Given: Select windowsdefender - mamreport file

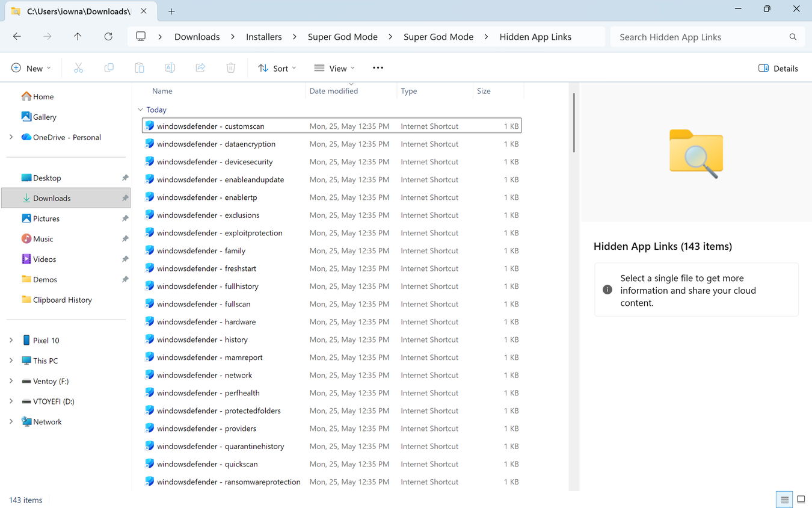Looking at the screenshot, I should point(331,358).
